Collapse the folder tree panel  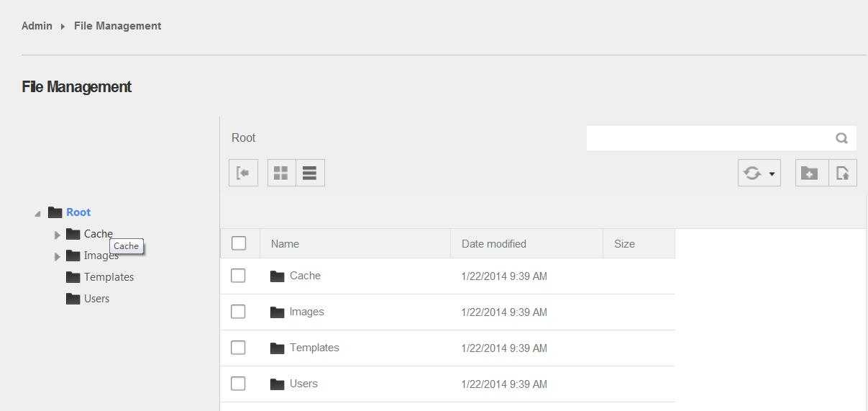[243, 173]
